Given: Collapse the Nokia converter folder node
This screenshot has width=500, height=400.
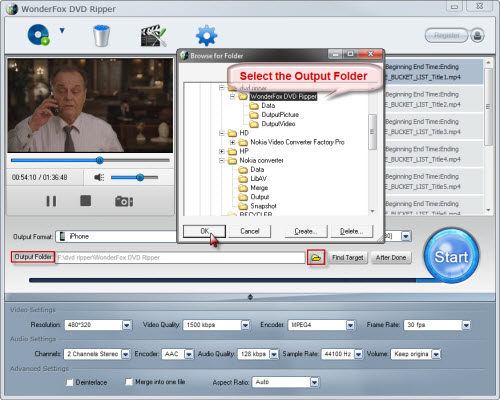Looking at the screenshot, I should coord(221,161).
